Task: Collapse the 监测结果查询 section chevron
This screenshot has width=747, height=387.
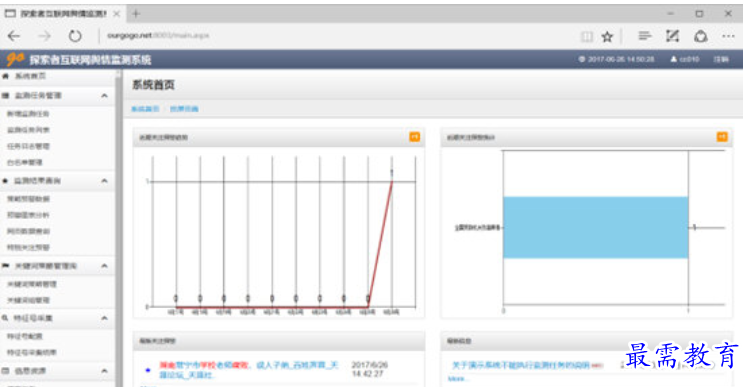Action: (x=104, y=181)
